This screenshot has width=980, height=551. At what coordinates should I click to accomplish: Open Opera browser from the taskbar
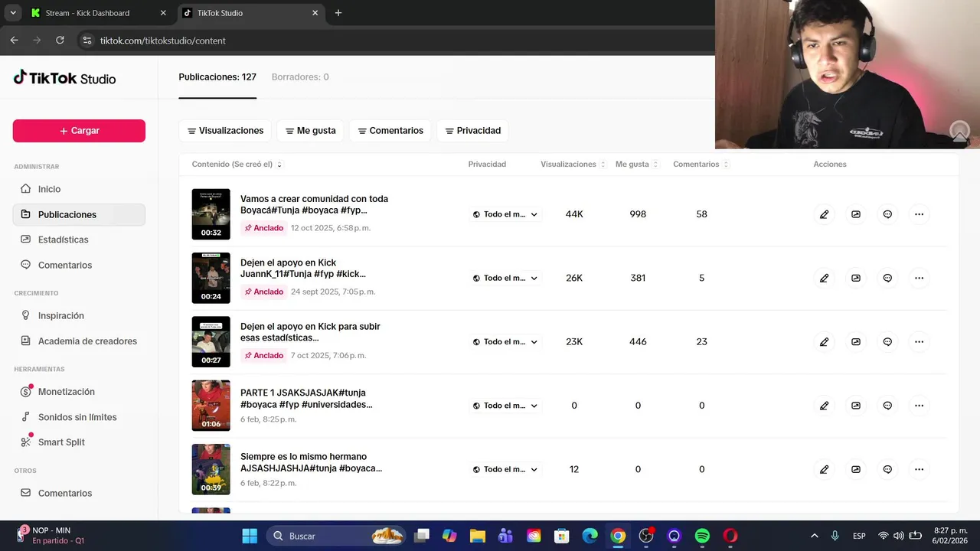[730, 536]
